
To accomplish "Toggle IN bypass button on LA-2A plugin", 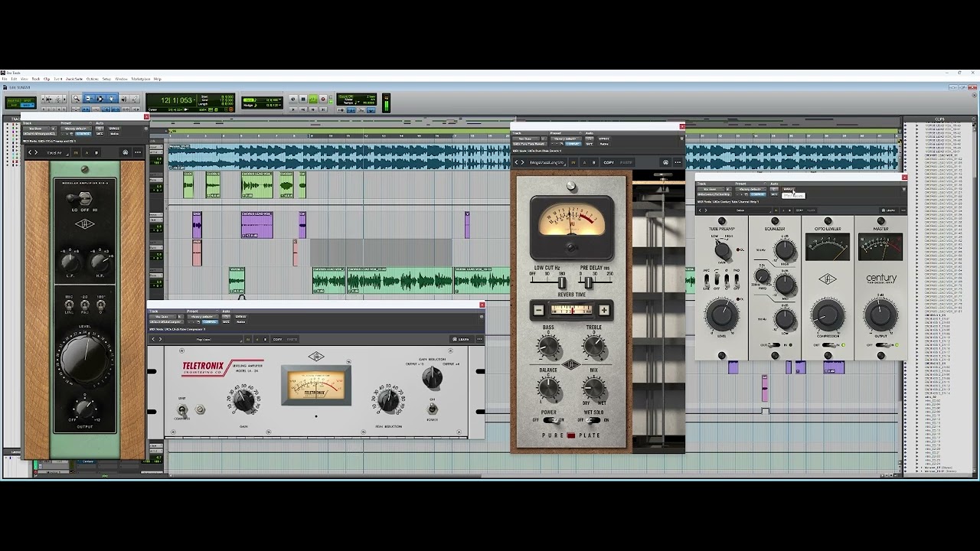I will 248,339.
